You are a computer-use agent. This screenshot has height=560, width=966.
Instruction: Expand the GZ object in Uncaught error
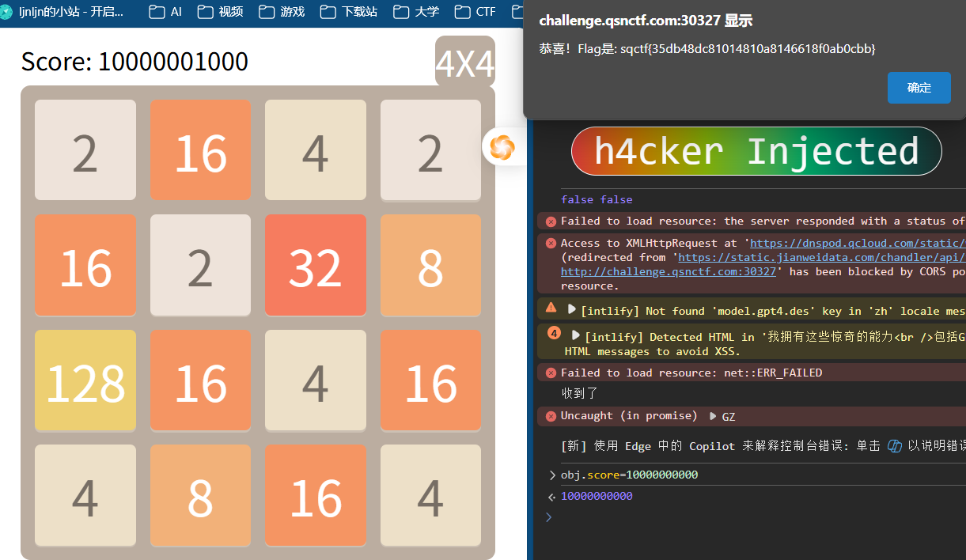coord(713,416)
